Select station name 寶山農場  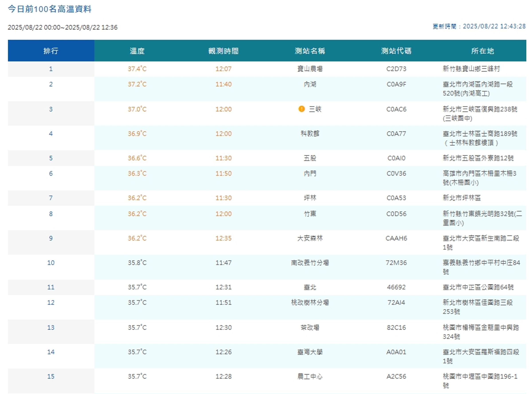[x=310, y=69]
